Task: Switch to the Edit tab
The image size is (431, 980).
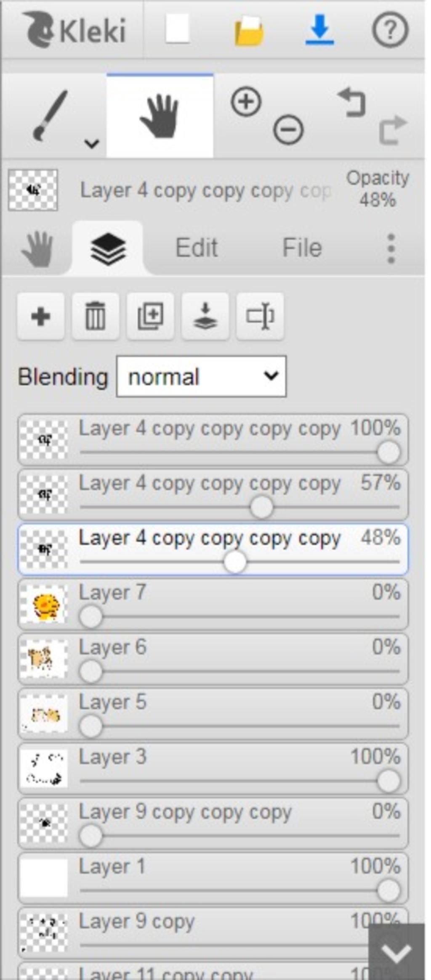Action: click(196, 248)
